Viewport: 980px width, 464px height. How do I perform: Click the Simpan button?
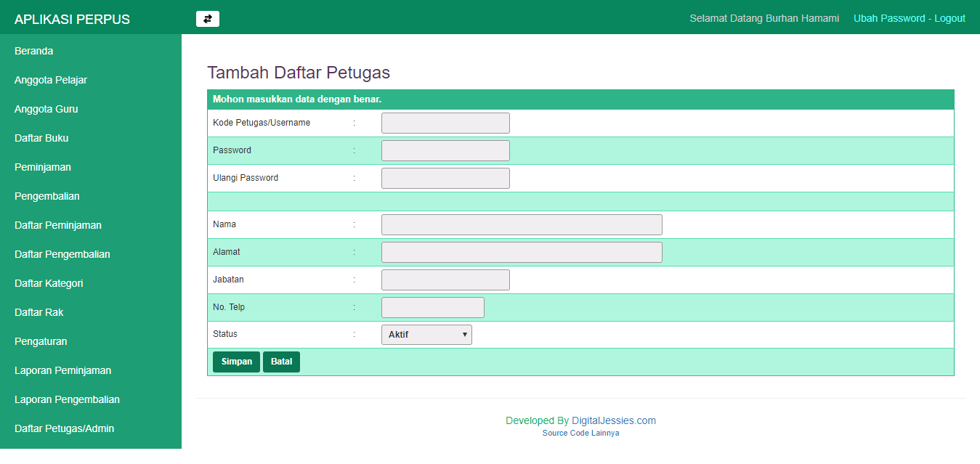[x=235, y=362]
